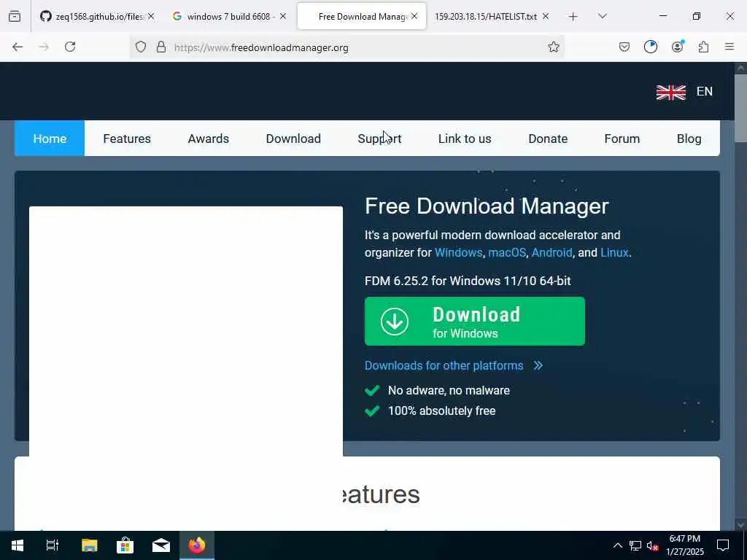Click the Firefox taskbar icon
747x560 pixels.
pos(197,545)
